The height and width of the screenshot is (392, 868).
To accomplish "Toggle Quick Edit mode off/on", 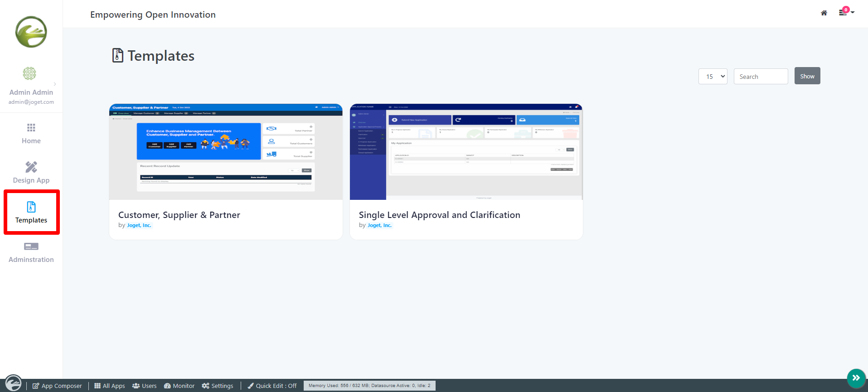I will (x=272, y=386).
